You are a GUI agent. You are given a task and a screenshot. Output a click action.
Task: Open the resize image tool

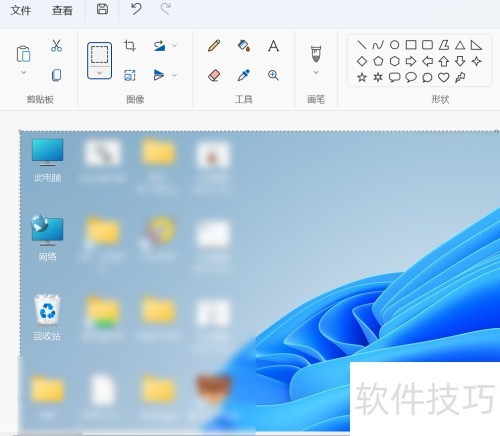tap(130, 75)
